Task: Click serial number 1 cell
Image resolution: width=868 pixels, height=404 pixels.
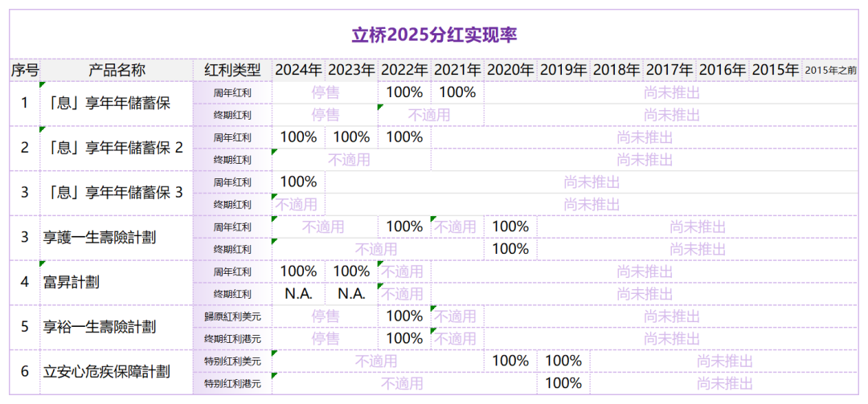Action: [x=25, y=104]
